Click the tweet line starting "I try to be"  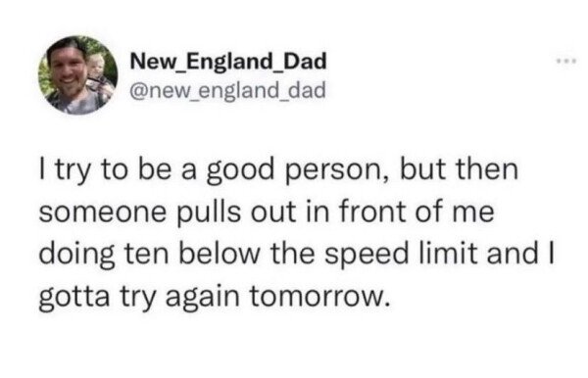pyautogui.click(x=278, y=170)
